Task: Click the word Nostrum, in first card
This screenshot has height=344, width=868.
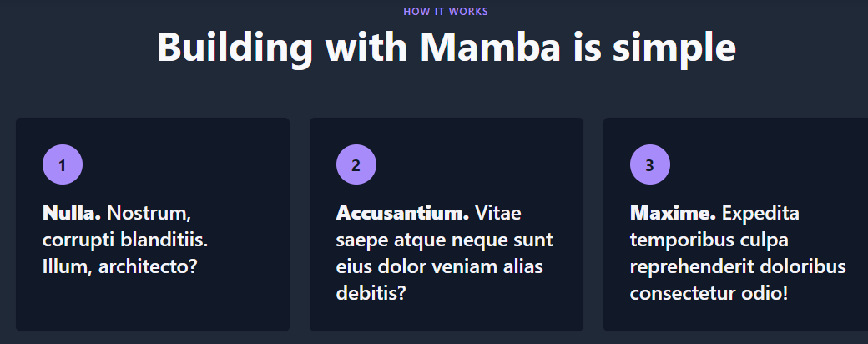Action: click(149, 213)
